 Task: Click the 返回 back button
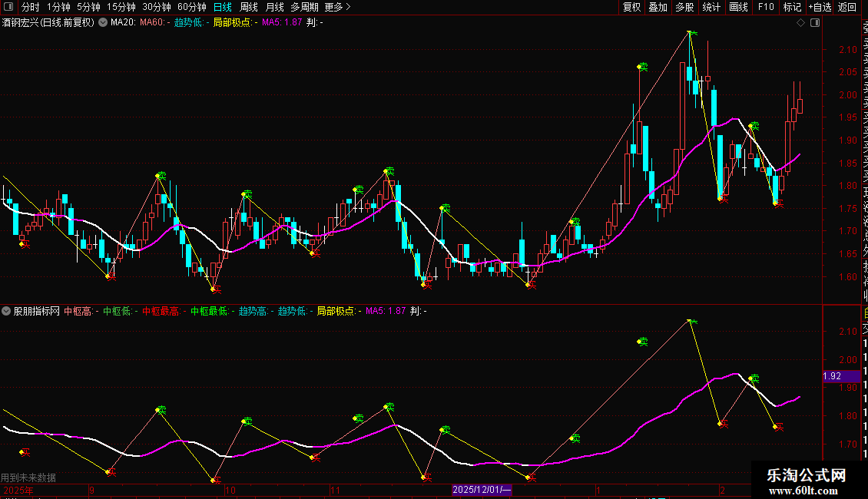(847, 7)
